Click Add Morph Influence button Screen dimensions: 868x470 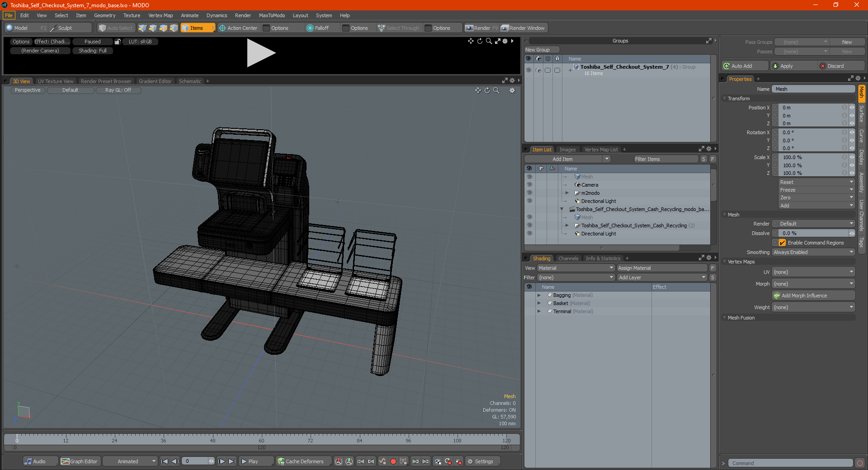(x=814, y=296)
